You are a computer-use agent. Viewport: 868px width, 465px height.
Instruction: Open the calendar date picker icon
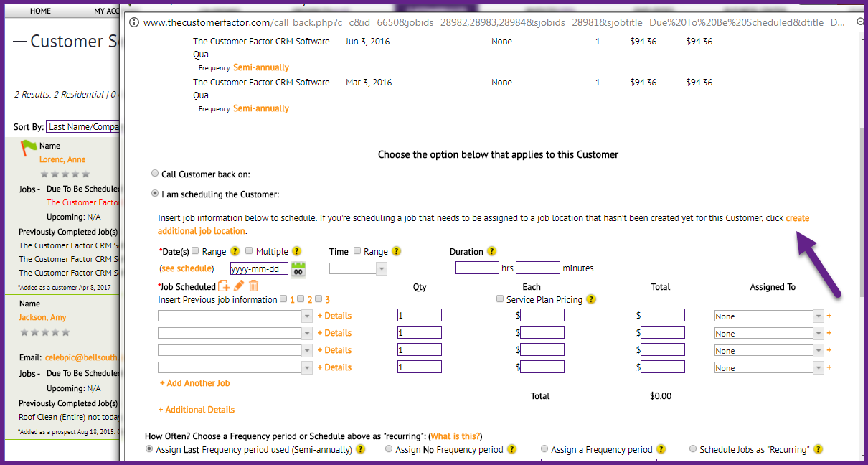coord(298,269)
